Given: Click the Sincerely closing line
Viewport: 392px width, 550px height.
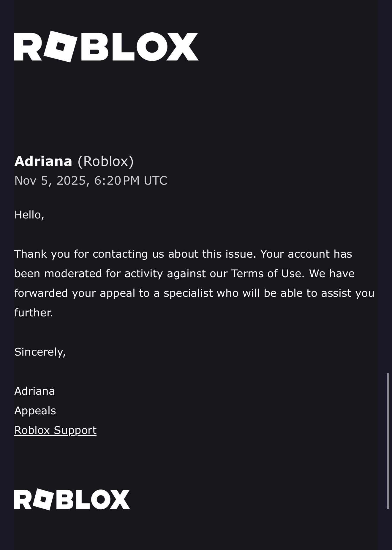Looking at the screenshot, I should click(x=40, y=352).
